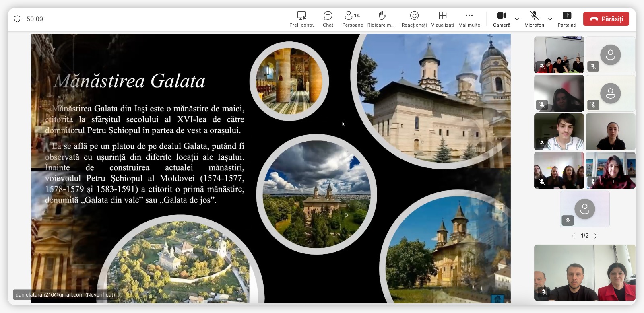Click the presenter label danielataran210@gmail.com
Image resolution: width=644 pixels, height=313 pixels.
pos(65,295)
